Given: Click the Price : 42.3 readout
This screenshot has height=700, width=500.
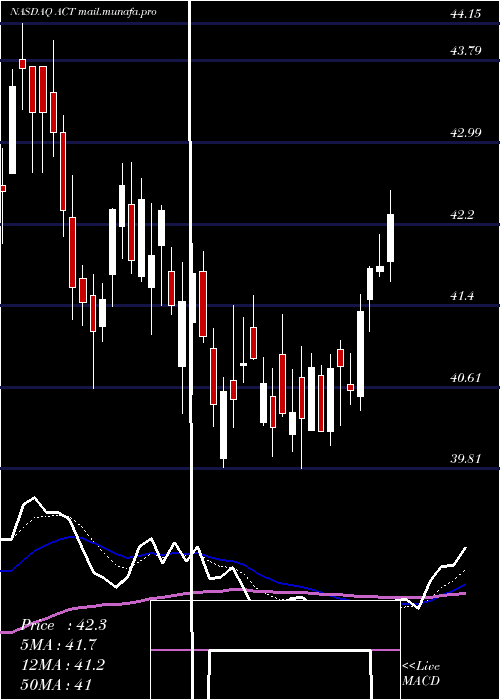Looking at the screenshot, I should click(64, 625).
